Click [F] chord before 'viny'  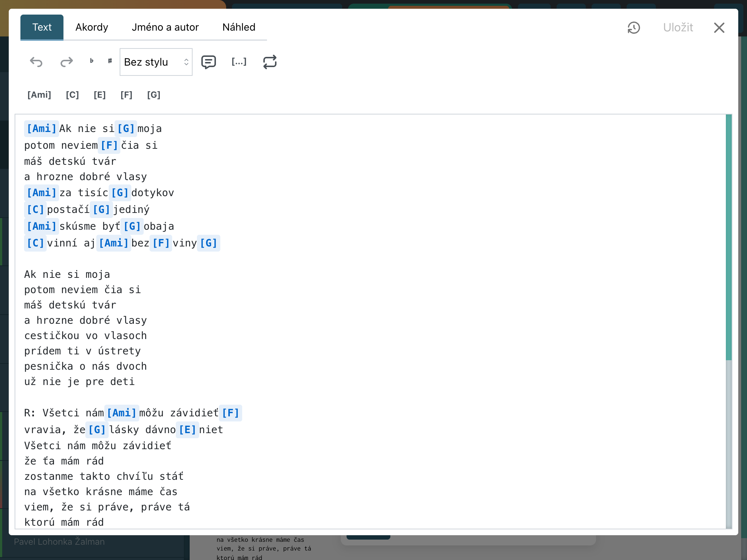click(161, 243)
